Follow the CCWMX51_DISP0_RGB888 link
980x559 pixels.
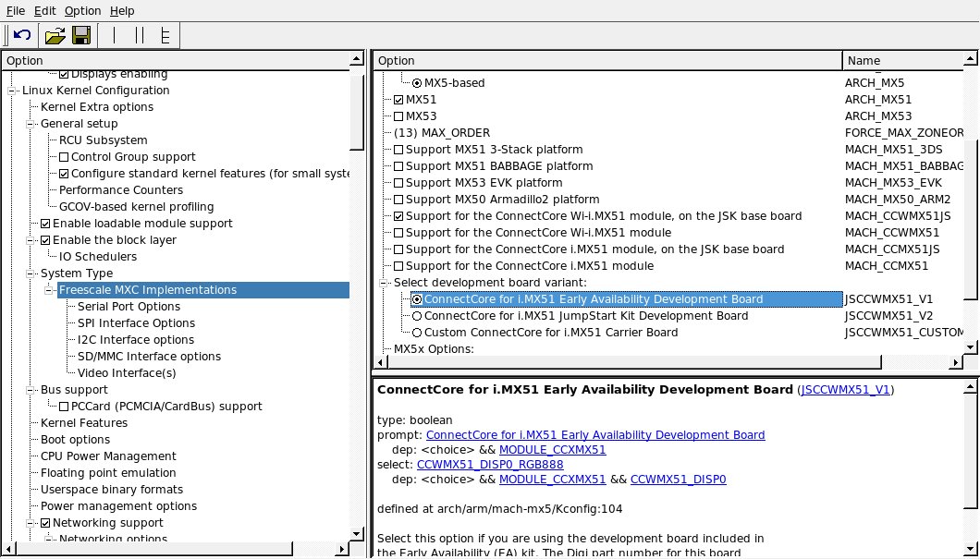coord(479,465)
